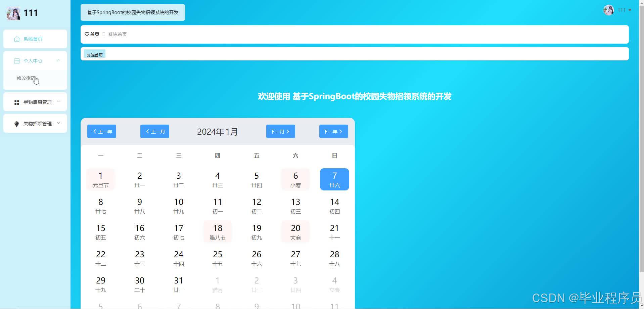Viewport: 644px width, 309px height.
Task: Open 系统首页 in the sidebar
Action: pos(35,39)
